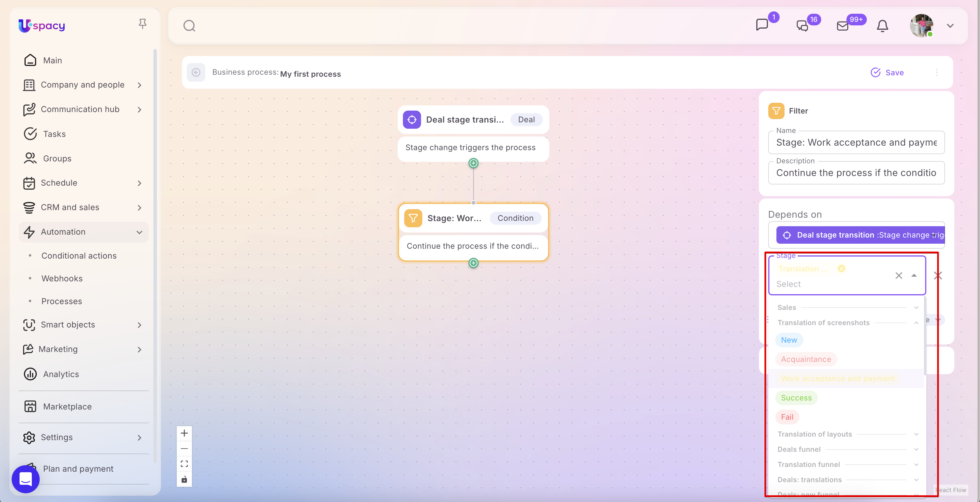Open the mail icon with 99+ badge
Image resolution: width=980 pixels, height=502 pixels.
843,26
